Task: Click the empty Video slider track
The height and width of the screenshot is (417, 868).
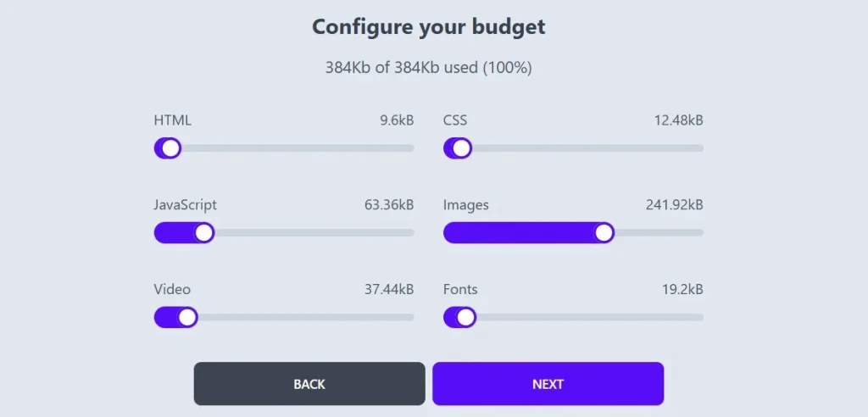Action: click(x=305, y=318)
